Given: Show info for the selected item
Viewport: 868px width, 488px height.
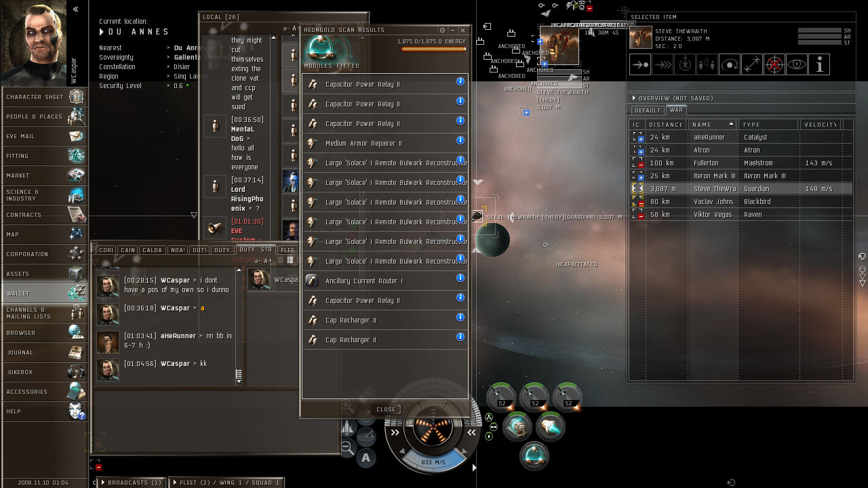Looking at the screenshot, I should pos(818,64).
